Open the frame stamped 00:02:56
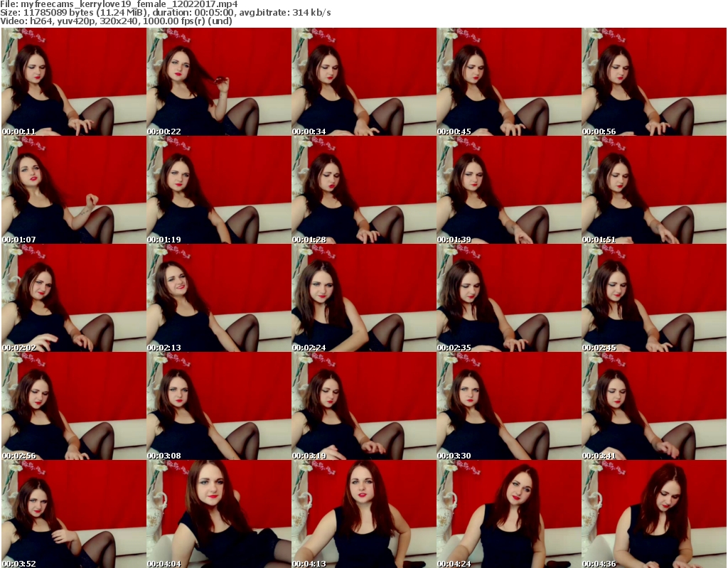 (x=74, y=407)
